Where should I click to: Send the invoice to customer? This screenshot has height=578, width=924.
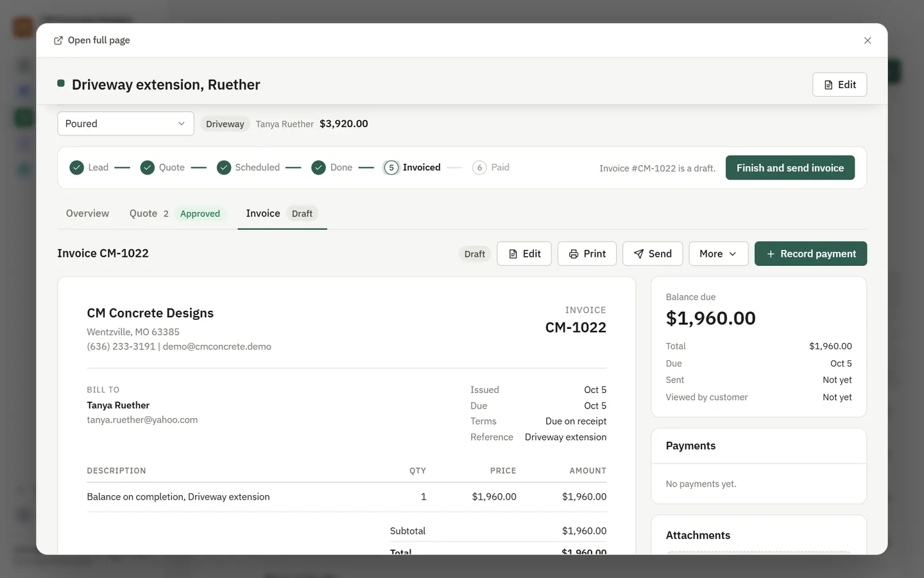pos(653,254)
